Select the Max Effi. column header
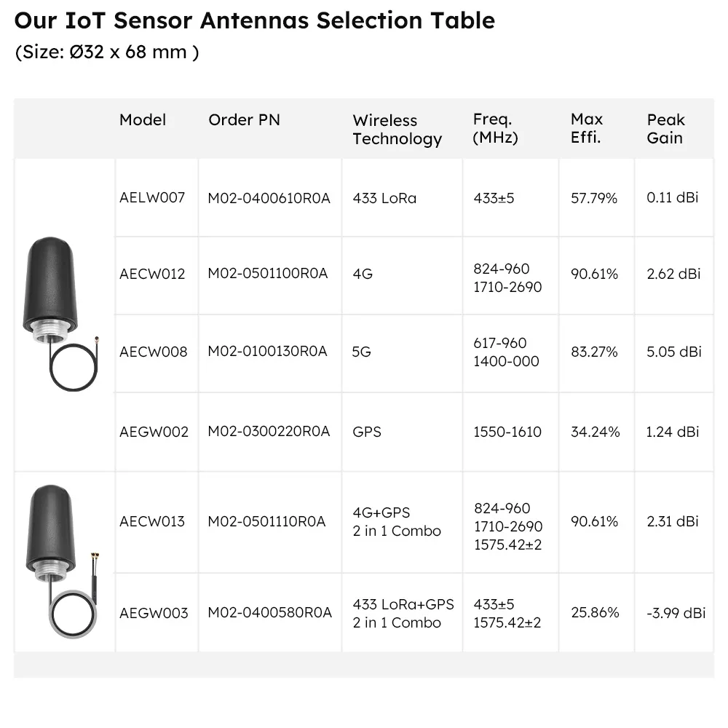Image resolution: width=728 pixels, height=728 pixels. tap(587, 129)
